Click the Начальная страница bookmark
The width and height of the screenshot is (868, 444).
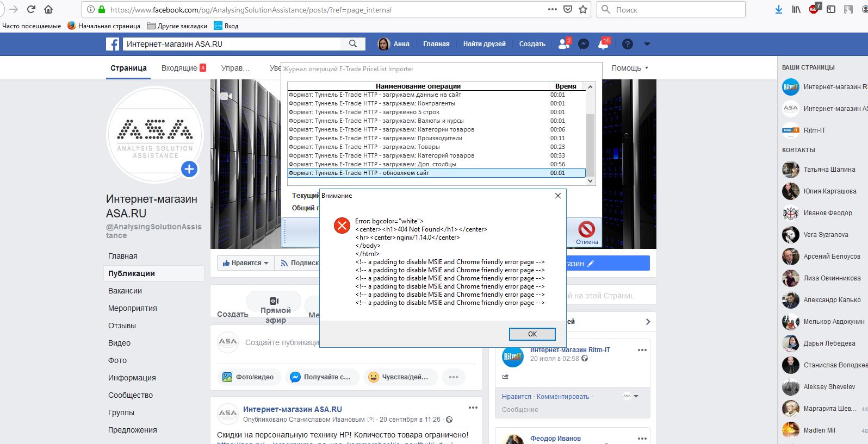coord(104,26)
